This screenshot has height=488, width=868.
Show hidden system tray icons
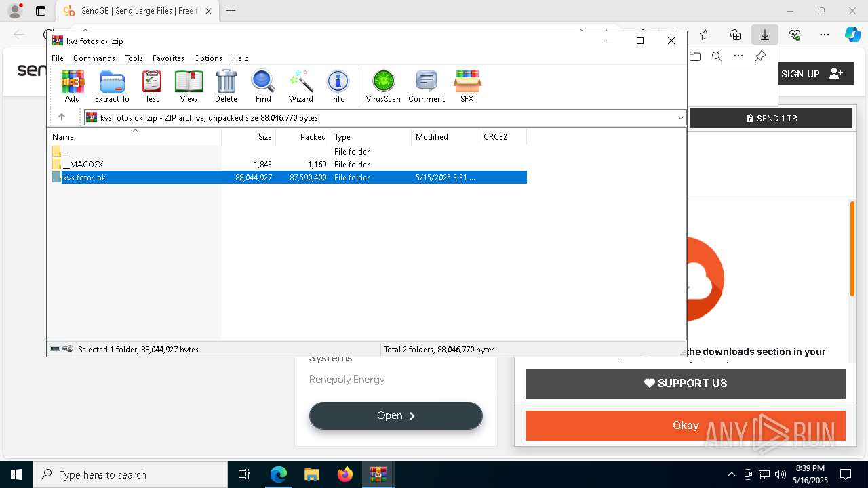pyautogui.click(x=731, y=474)
